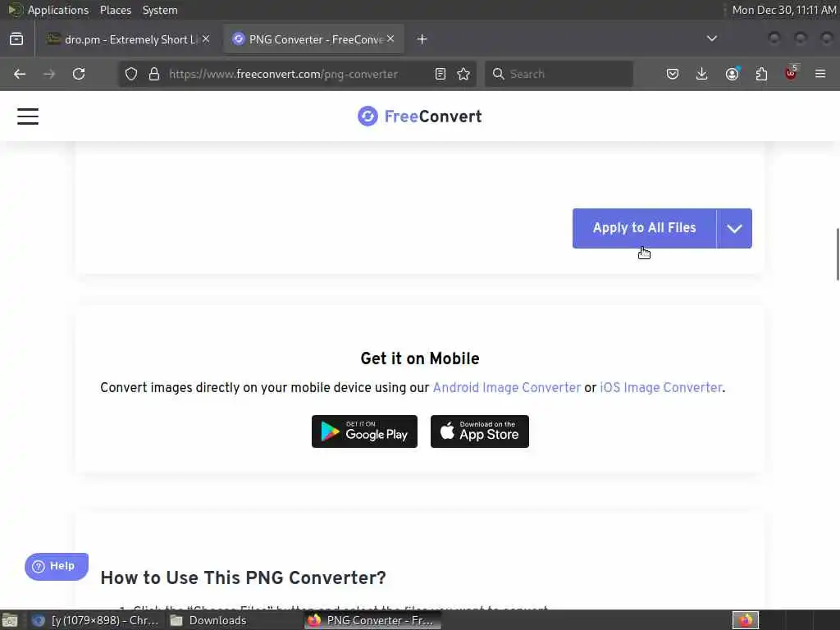This screenshot has width=840, height=630.
Task: Open the extensions puzzle icon
Action: point(761,74)
